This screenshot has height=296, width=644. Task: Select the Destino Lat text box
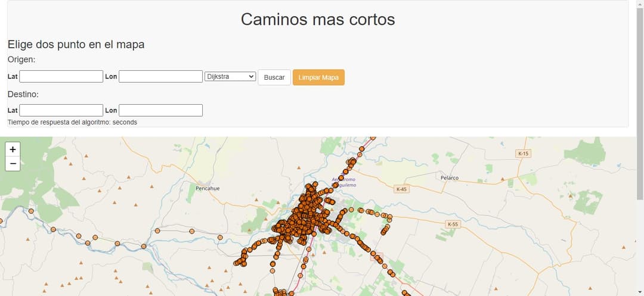(61, 110)
